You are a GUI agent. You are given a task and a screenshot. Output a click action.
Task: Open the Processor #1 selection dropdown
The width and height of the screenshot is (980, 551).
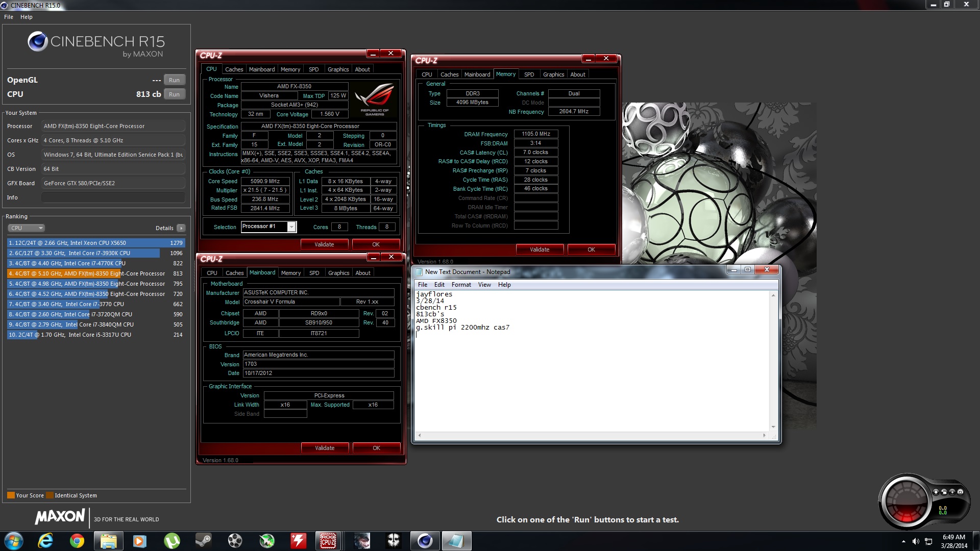[291, 227]
